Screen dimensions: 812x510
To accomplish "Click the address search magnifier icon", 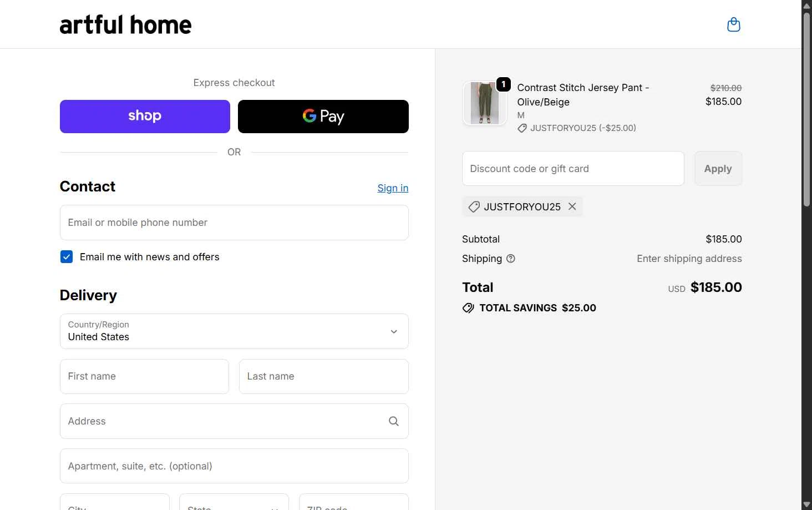I will (394, 421).
